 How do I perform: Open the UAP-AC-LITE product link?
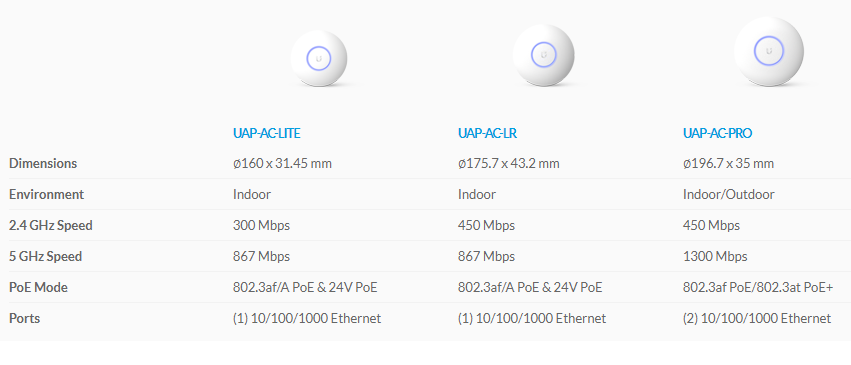point(266,133)
